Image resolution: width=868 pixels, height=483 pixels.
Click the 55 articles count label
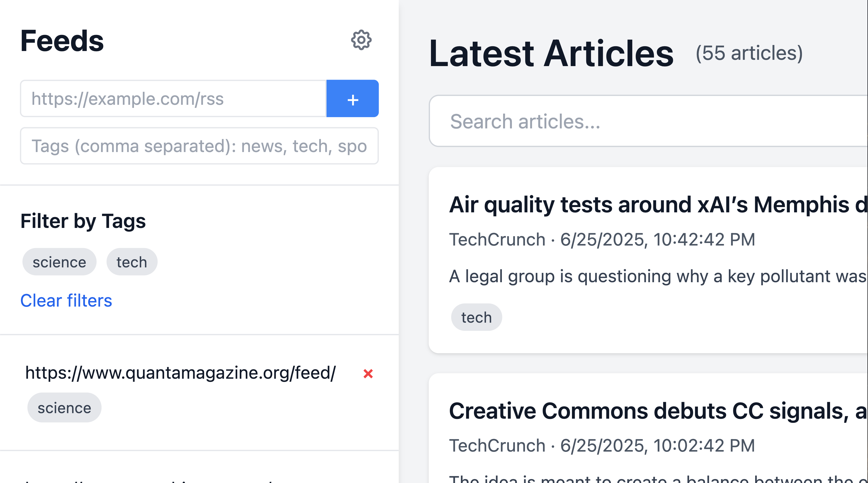tap(749, 53)
